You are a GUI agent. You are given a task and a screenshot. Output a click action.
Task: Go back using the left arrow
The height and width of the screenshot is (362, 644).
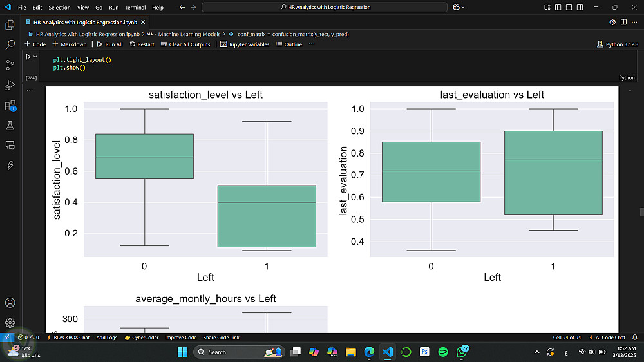tap(182, 7)
